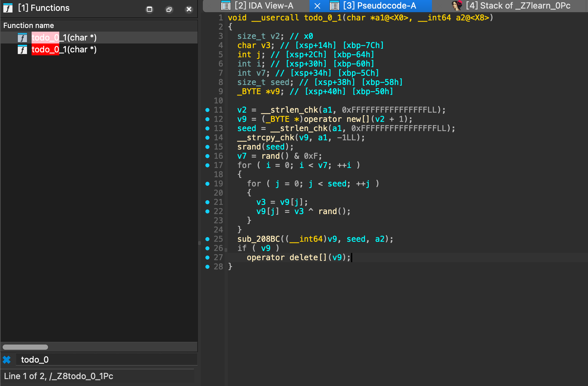Click operator new[] on line 12
Image resolution: width=588 pixels, height=386 pixels.
pyautogui.click(x=337, y=119)
